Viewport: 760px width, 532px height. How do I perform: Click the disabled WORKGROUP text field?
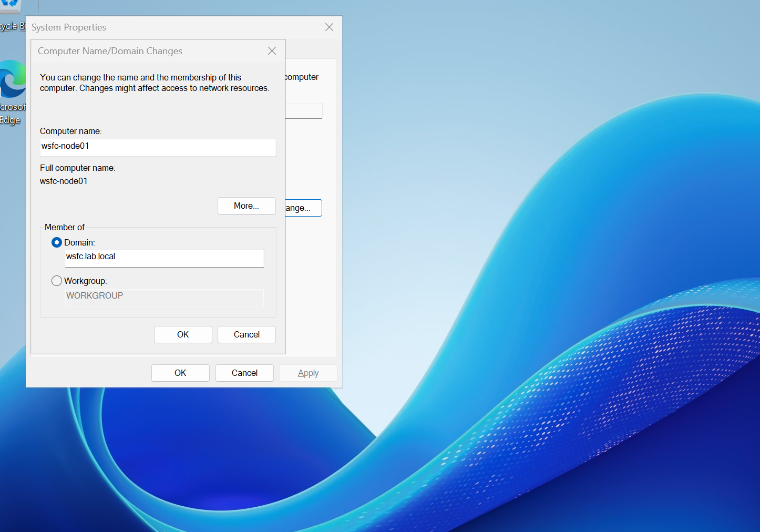pos(165,297)
